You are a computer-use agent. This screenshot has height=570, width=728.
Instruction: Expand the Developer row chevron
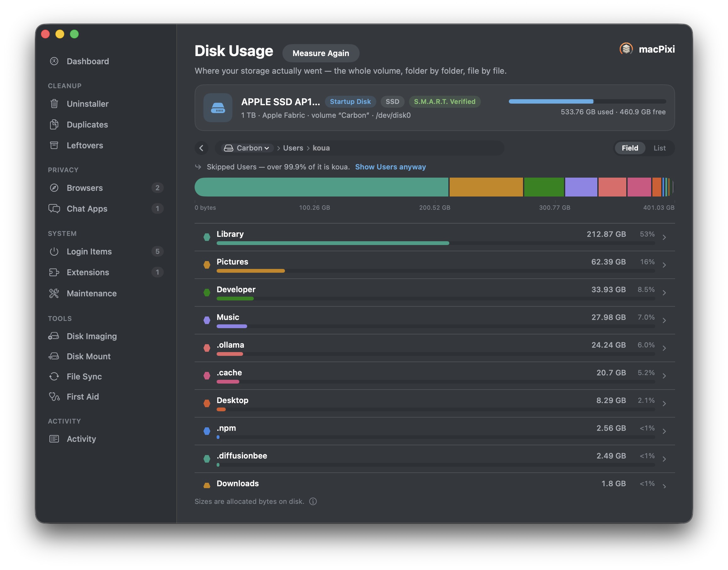[664, 292]
